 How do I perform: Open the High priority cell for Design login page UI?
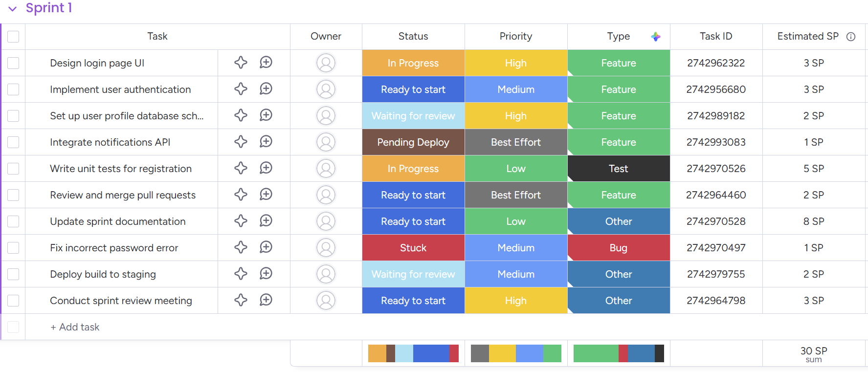(x=515, y=63)
